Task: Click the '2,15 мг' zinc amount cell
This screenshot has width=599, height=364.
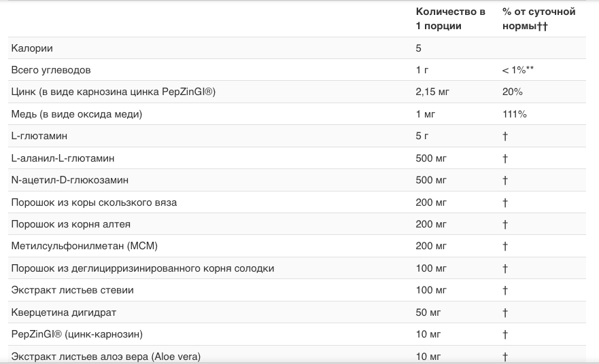Action: pos(432,92)
